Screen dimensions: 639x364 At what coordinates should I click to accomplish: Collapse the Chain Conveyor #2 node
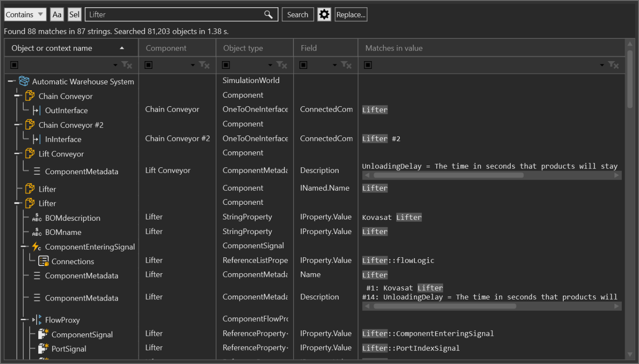[x=18, y=125]
